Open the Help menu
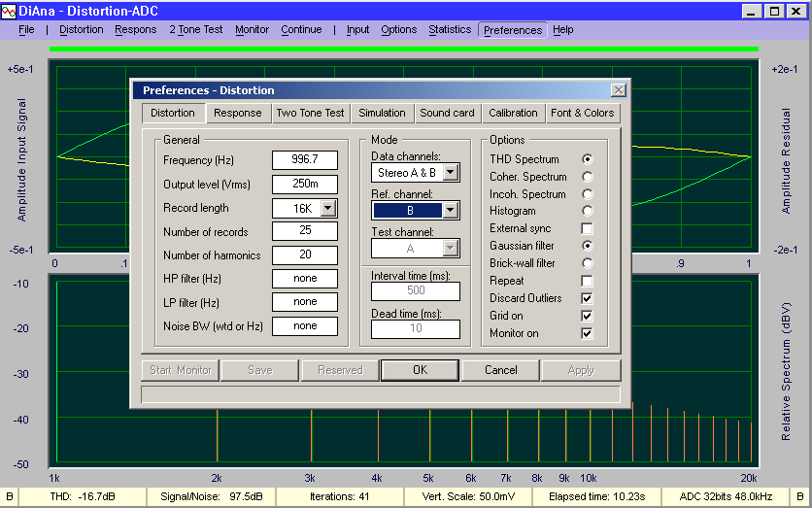Viewport: 812px width, 508px height. pyautogui.click(x=563, y=29)
